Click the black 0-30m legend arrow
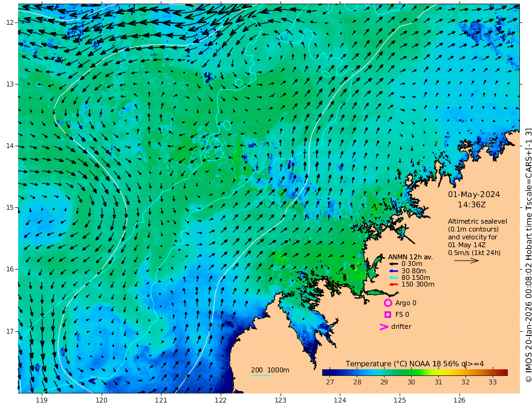532x411 pixels. 393,264
